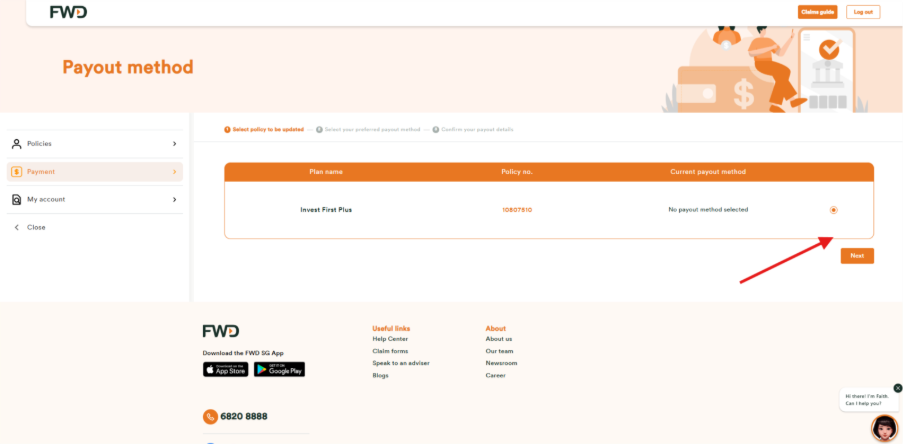Click the Current payout method column header
The image size is (903, 444).
pyautogui.click(x=708, y=172)
